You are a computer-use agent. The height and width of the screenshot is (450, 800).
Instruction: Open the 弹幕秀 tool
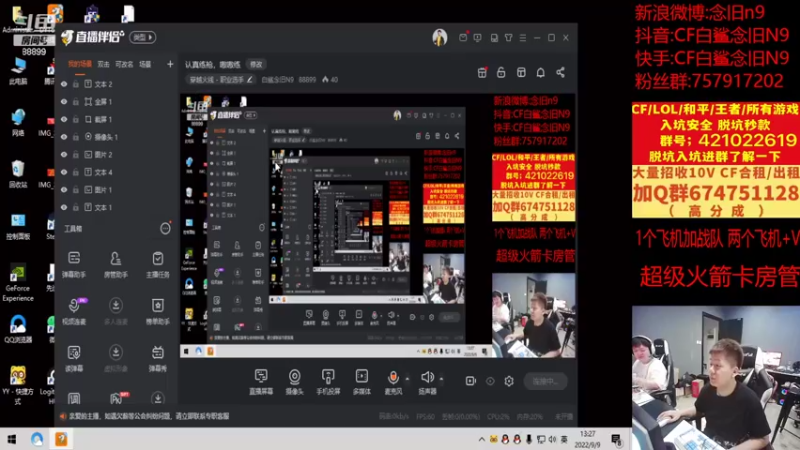click(158, 358)
